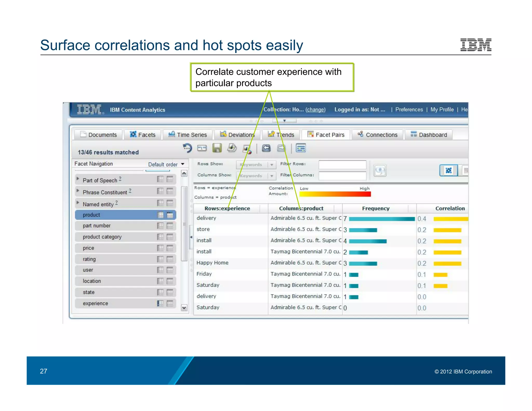The image size is (532, 411).
Task: Expand the Named entity facet
Action: [78, 202]
